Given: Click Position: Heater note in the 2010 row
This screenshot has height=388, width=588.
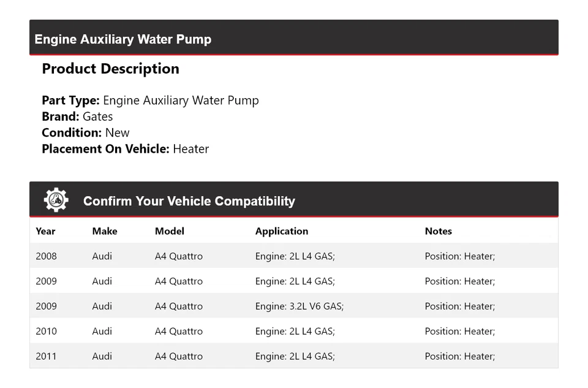Looking at the screenshot, I should point(460,331).
